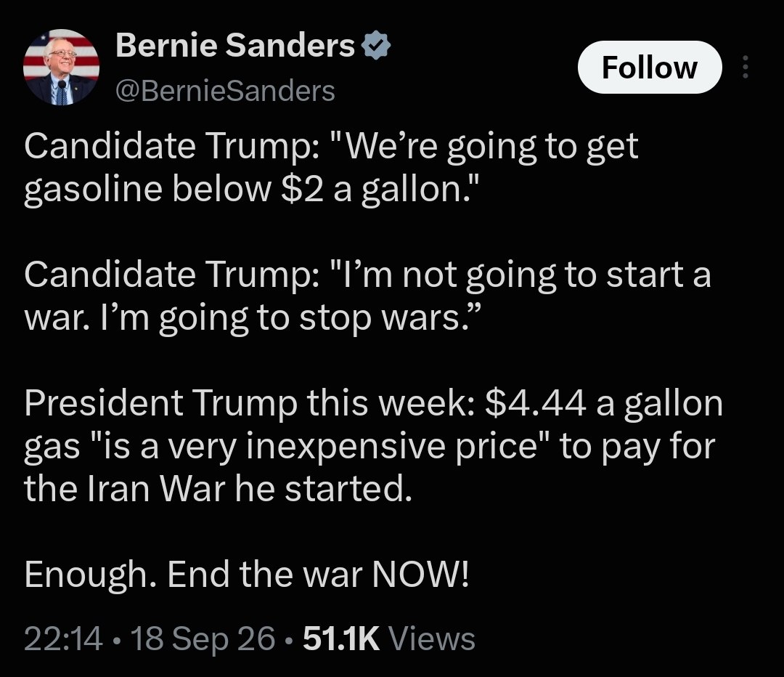
Task: Open Bernie Sanders' profile picture
Action: tap(62, 67)
